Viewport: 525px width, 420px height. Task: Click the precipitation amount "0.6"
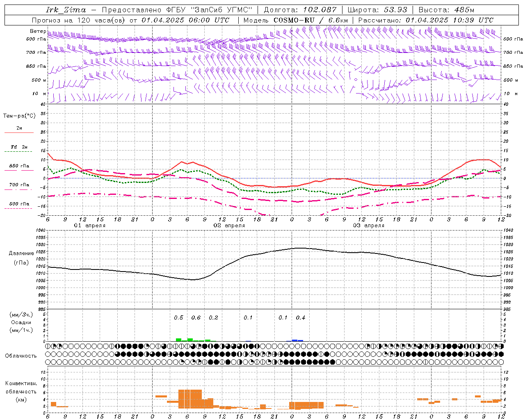click(x=196, y=318)
